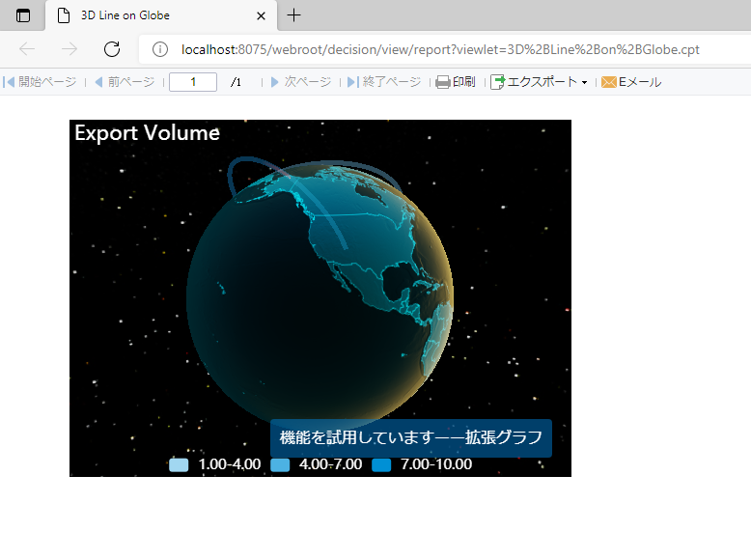The width and height of the screenshot is (751, 560).
Task: Click the 1.00-4.00 legend color swatch
Action: (x=179, y=464)
